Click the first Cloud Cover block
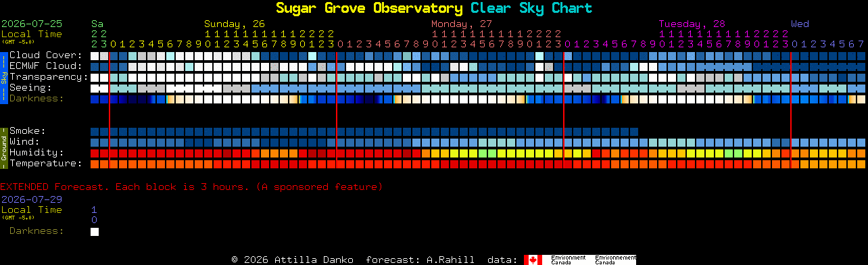Image resolution: width=868 pixels, height=265 pixels. click(95, 55)
